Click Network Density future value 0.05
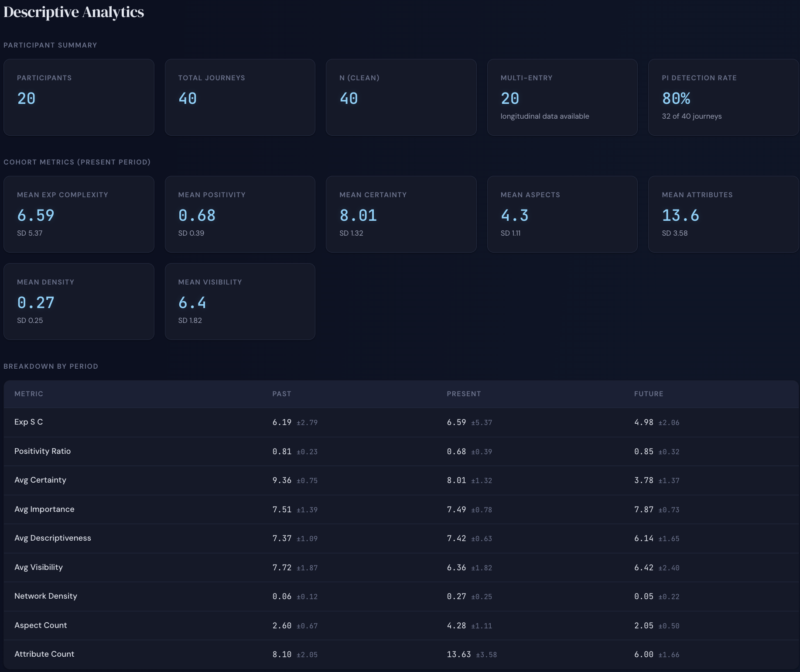Image resolution: width=800 pixels, height=672 pixels. pos(644,597)
